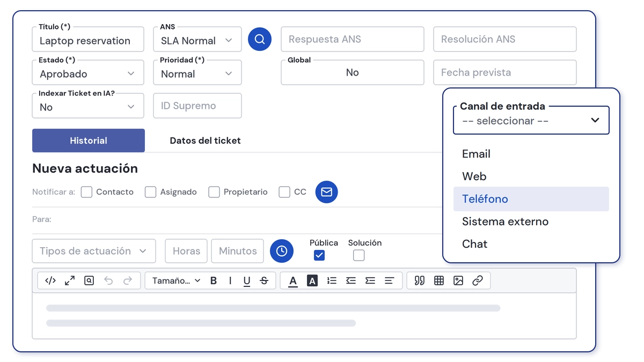644x362 pixels.
Task: Click the blue clock time icon
Action: pyautogui.click(x=282, y=251)
